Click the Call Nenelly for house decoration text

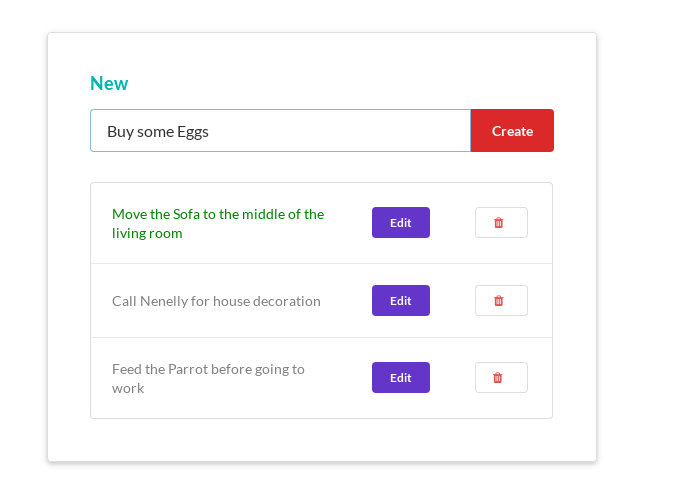click(216, 301)
